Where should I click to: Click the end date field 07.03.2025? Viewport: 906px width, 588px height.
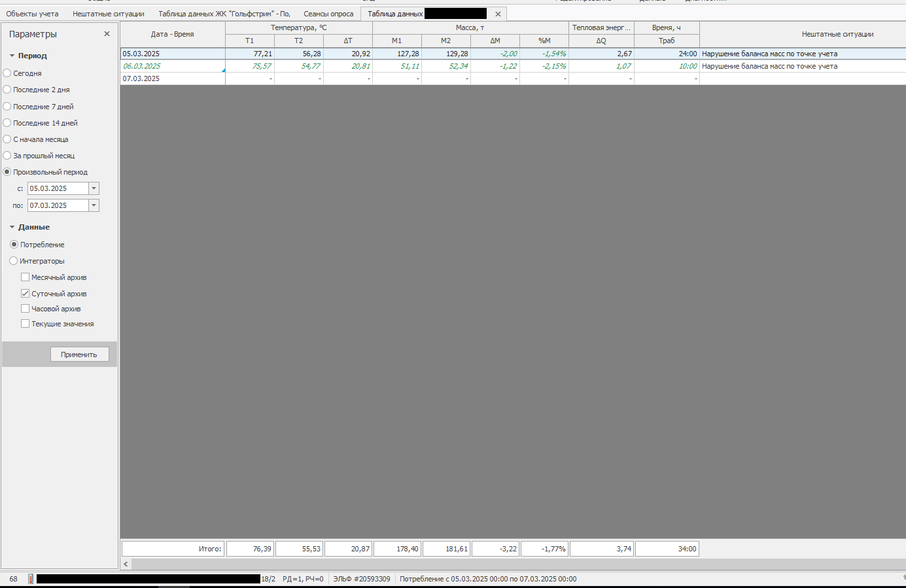58,205
